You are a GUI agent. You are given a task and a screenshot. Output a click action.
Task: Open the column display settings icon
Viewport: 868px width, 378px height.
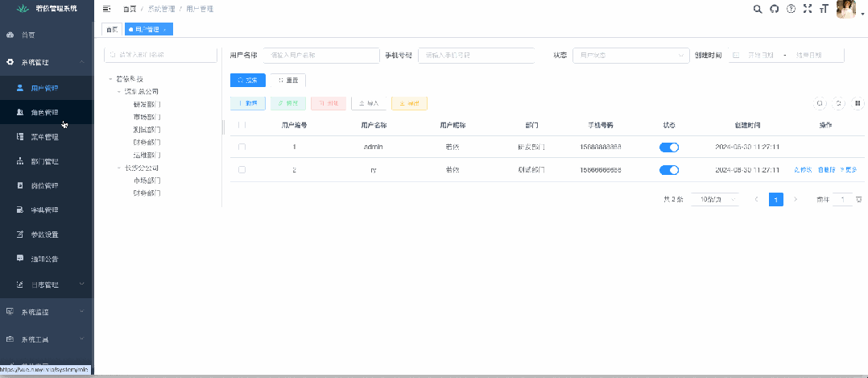tap(858, 103)
